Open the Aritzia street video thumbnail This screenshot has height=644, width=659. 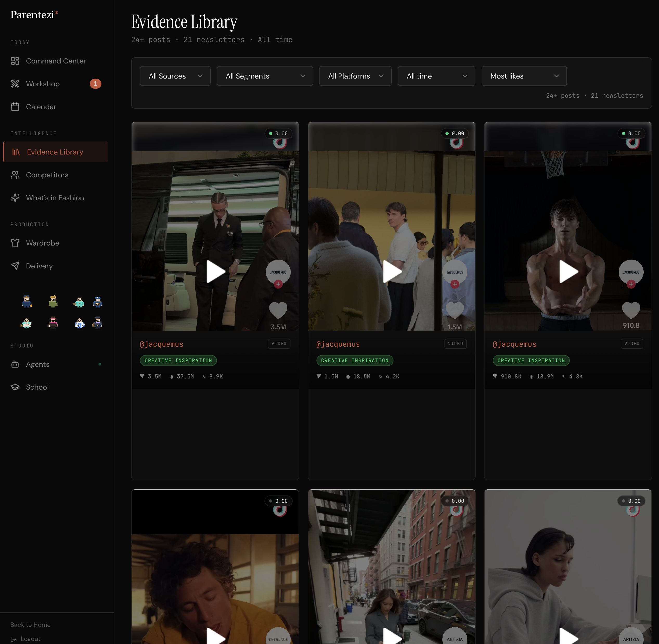392,567
